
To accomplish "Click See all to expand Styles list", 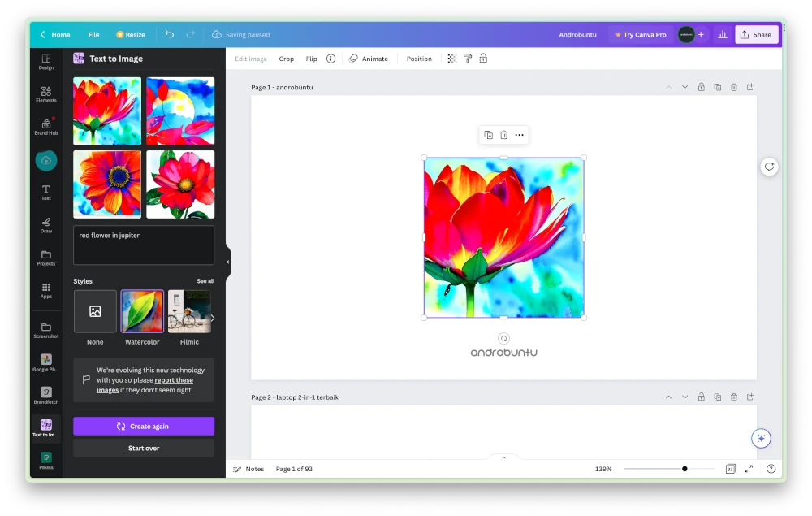I will point(205,280).
